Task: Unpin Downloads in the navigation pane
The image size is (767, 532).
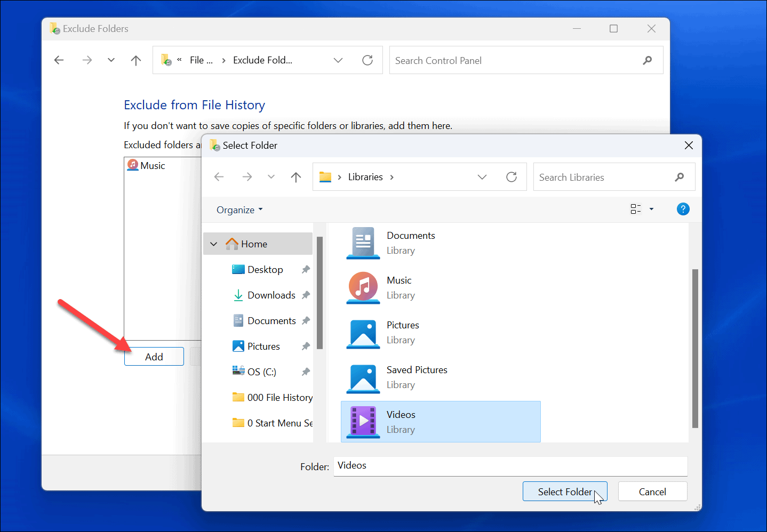Action: click(305, 295)
